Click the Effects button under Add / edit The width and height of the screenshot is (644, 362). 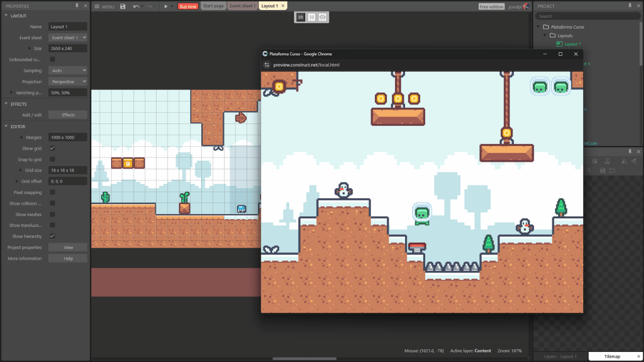pyautogui.click(x=68, y=115)
